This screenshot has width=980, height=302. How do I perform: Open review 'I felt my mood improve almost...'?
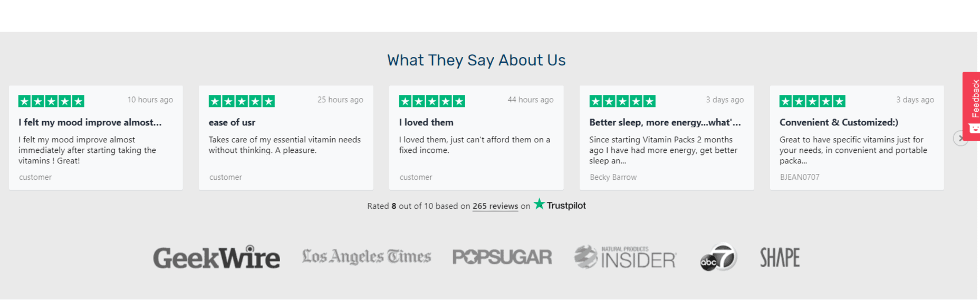click(90, 122)
